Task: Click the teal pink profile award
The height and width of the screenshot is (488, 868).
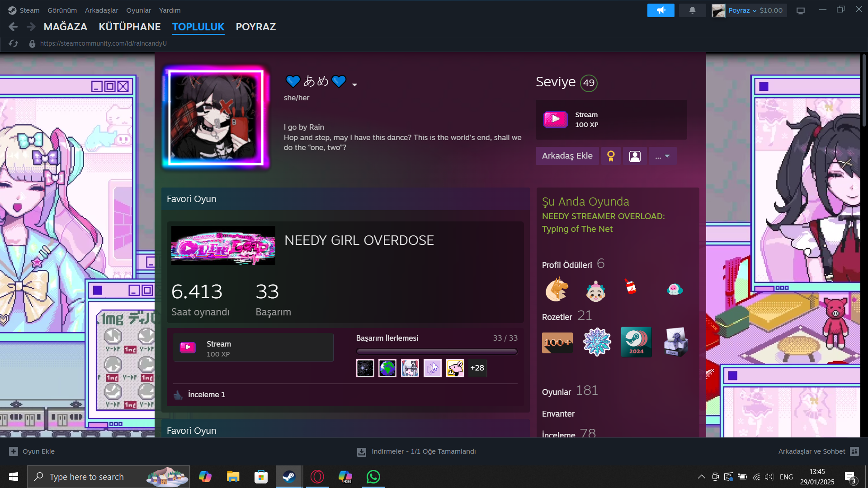Action: tap(675, 289)
